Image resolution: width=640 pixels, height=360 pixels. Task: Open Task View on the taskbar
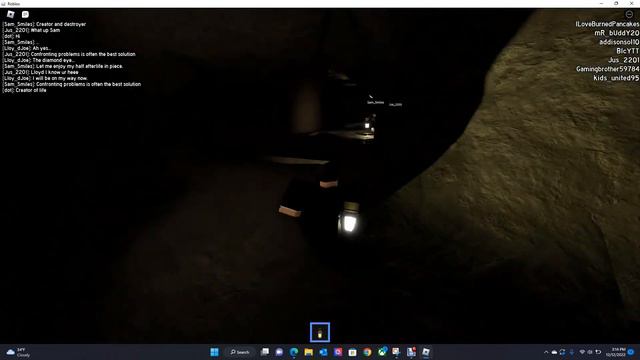[x=265, y=352]
